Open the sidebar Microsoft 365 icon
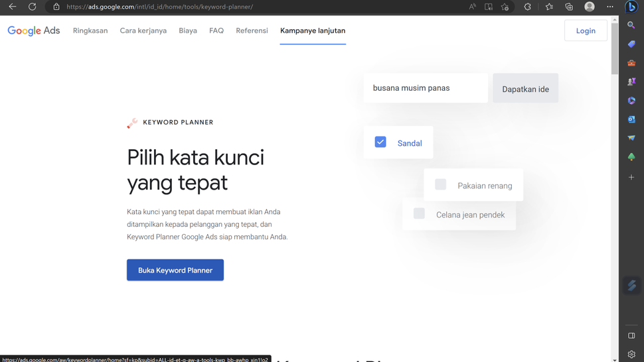The width and height of the screenshot is (644, 362). (631, 100)
